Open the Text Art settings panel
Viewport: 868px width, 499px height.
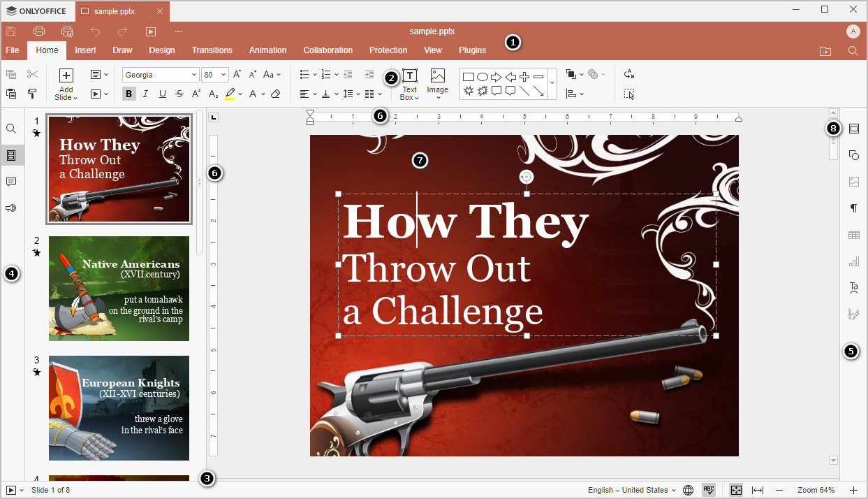coord(853,287)
